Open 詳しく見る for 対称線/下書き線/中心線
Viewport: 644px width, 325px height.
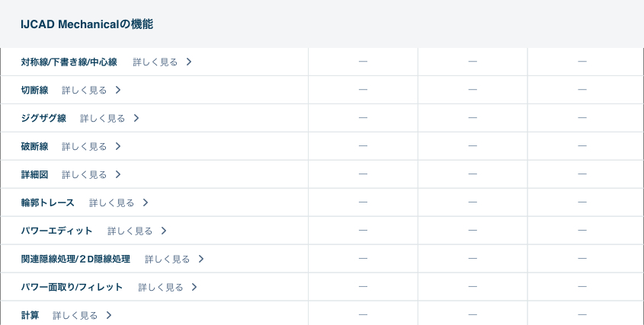click(155, 62)
